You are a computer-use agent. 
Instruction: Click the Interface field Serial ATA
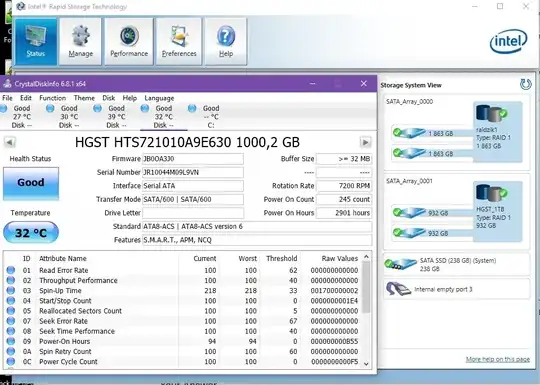click(x=193, y=186)
